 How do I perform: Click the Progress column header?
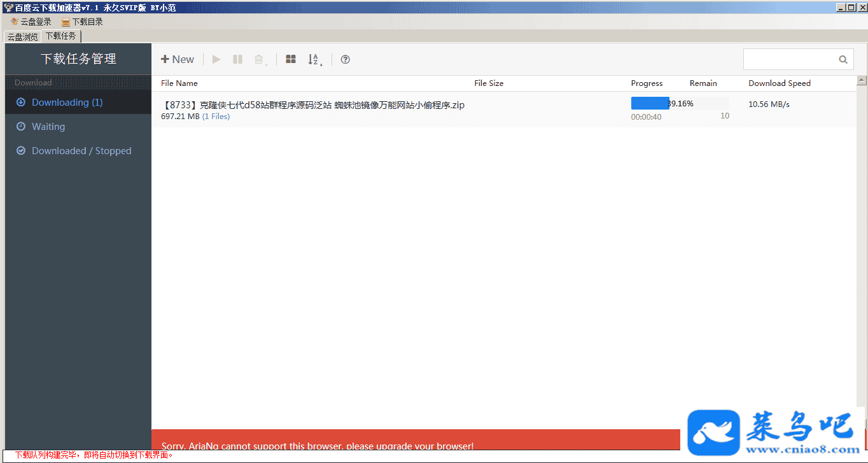click(647, 83)
